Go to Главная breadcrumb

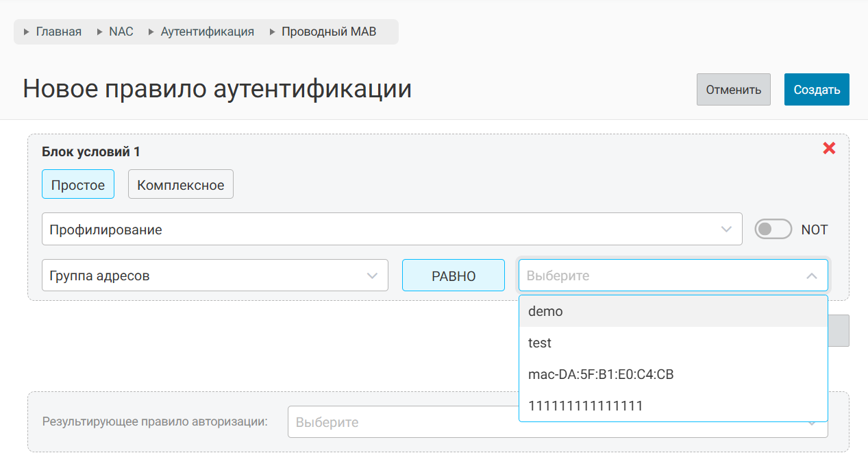[58, 32]
